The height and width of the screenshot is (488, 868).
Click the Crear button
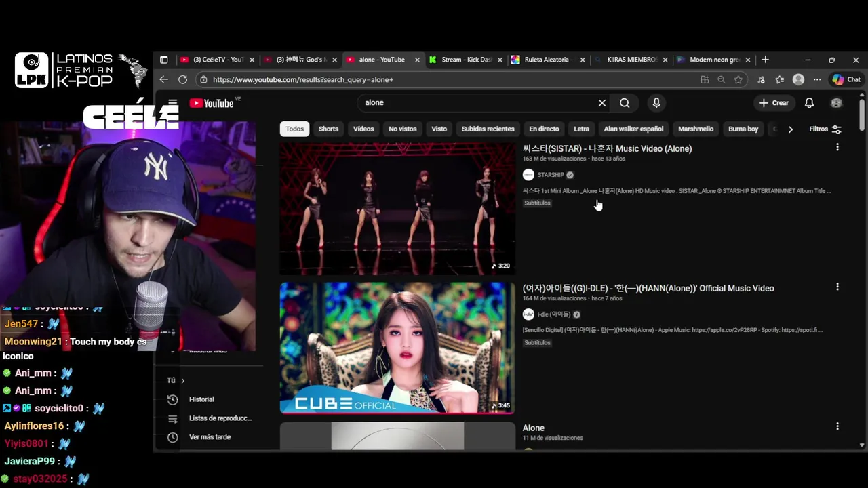[x=774, y=103]
